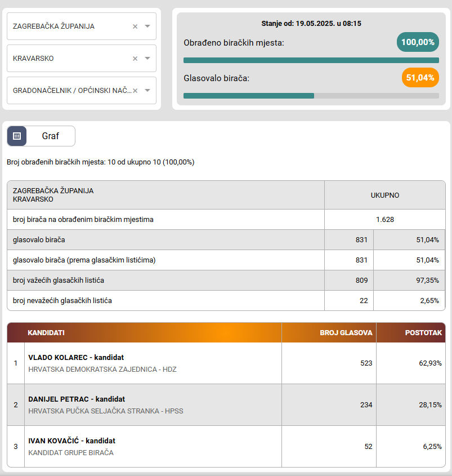Click the orange 51,04% badge
Viewport: 452px width, 476px height.
(x=420, y=78)
